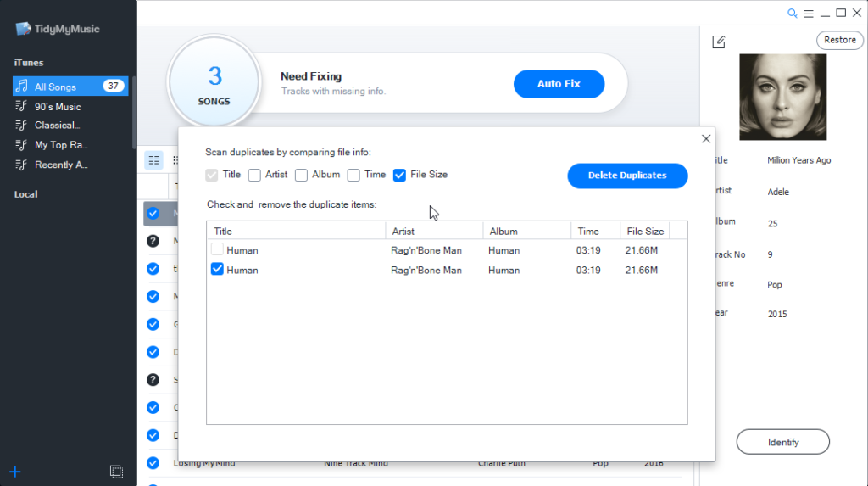Image resolution: width=868 pixels, height=486 pixels.
Task: Close the duplicates dialog with X
Action: tap(706, 138)
